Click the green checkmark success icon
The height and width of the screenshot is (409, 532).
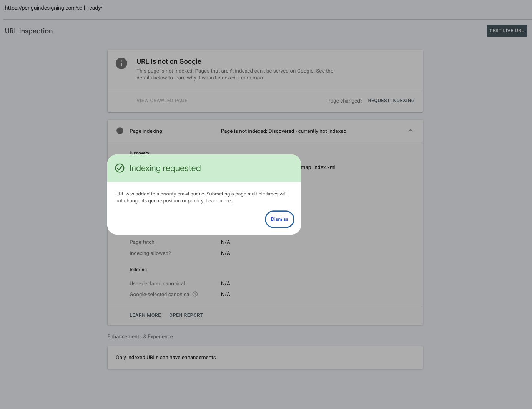[120, 168]
